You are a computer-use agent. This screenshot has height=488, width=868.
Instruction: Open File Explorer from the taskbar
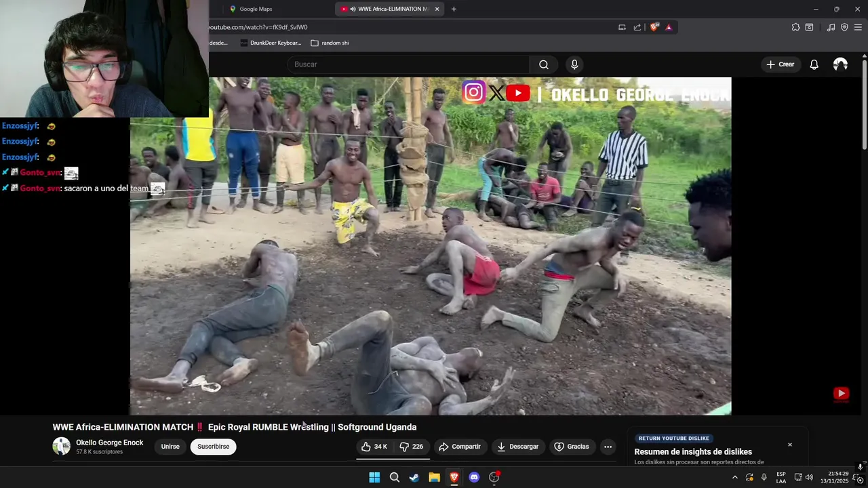coord(434,477)
